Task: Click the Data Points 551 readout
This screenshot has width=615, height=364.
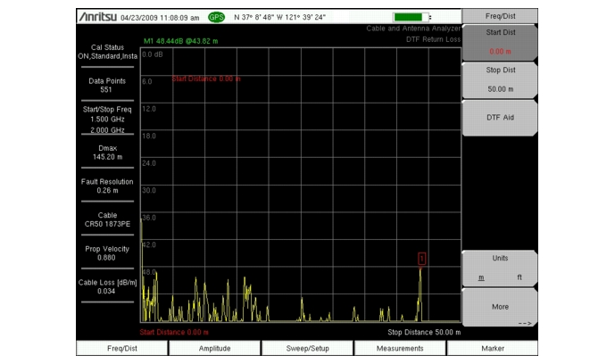Action: [x=107, y=86]
